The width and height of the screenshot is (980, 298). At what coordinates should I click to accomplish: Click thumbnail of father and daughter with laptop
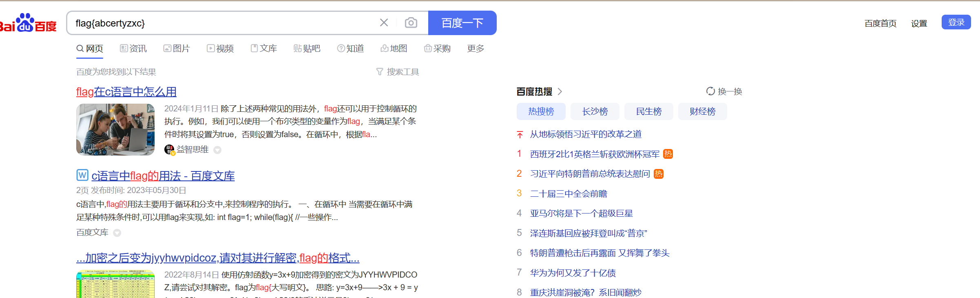click(115, 129)
